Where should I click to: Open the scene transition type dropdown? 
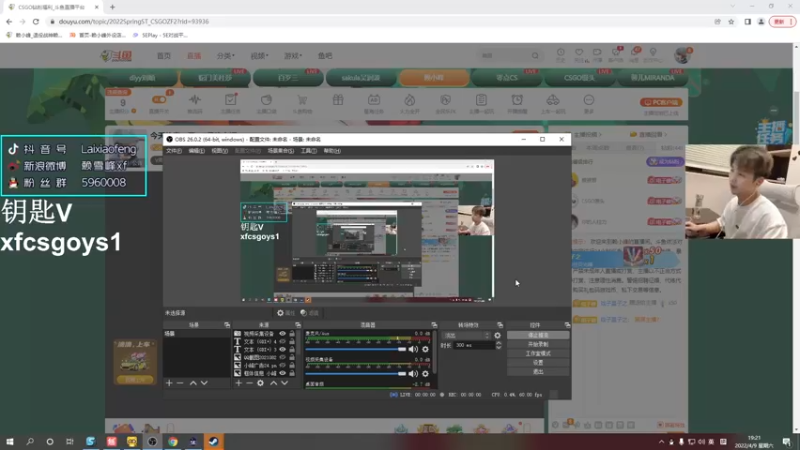[466, 336]
